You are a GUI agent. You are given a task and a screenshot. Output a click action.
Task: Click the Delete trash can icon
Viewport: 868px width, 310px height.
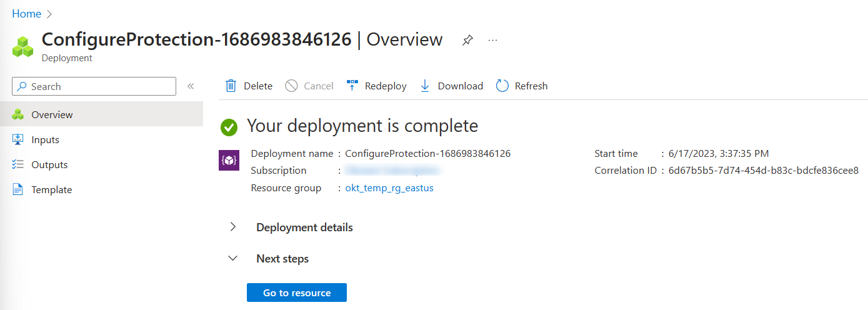(x=231, y=86)
